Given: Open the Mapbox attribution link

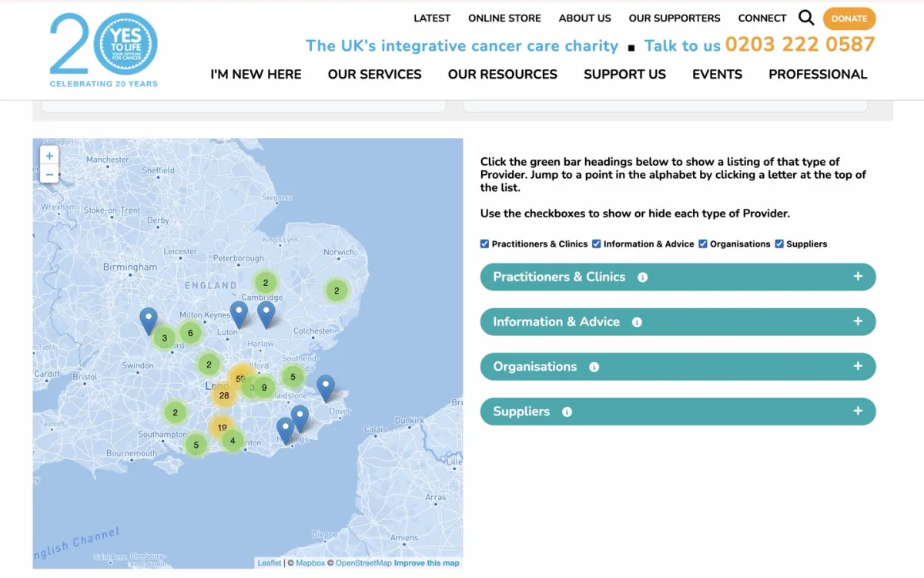Looking at the screenshot, I should [310, 563].
